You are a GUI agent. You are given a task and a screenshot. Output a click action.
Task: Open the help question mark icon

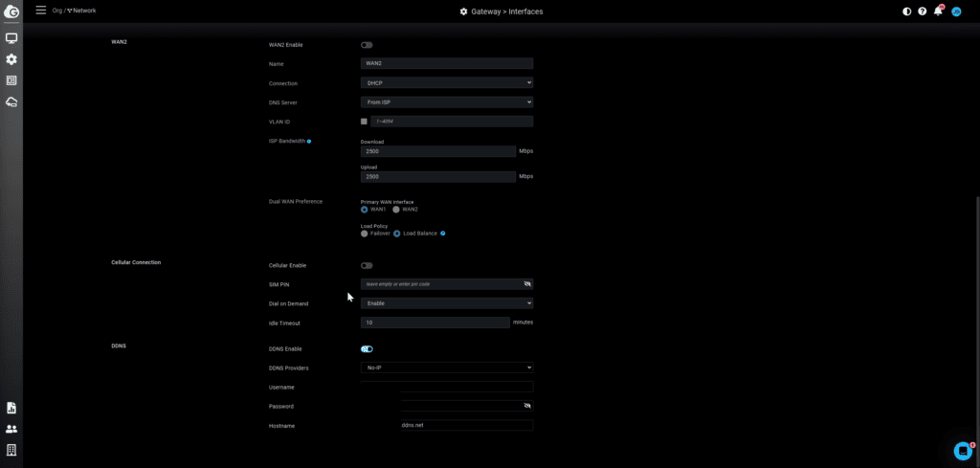coord(923,11)
